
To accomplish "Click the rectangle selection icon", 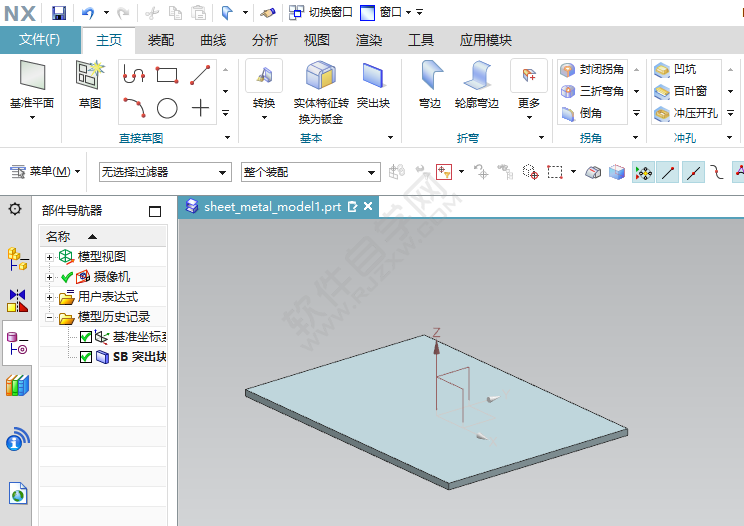I will click(x=555, y=172).
